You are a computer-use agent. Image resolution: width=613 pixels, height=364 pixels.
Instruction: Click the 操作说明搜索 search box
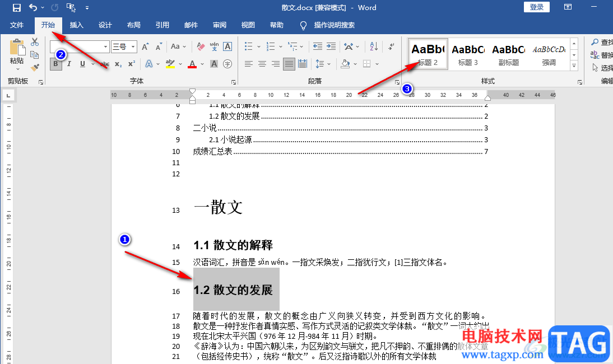click(335, 25)
